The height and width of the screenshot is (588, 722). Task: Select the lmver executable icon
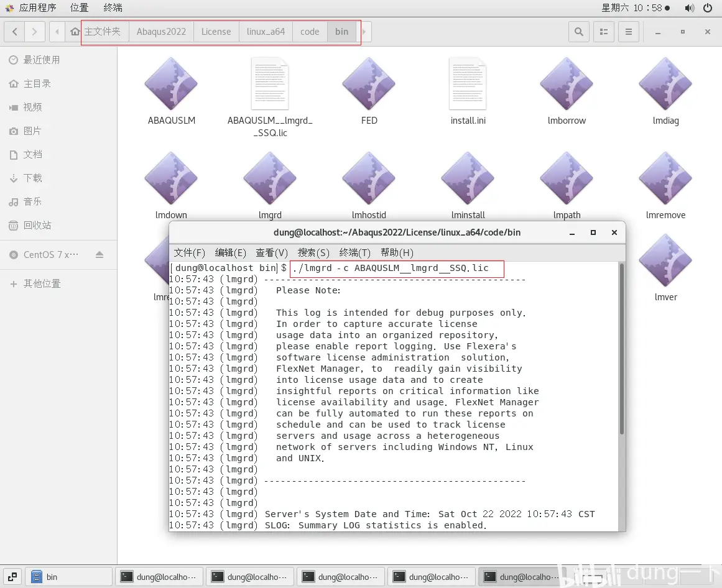tap(665, 260)
